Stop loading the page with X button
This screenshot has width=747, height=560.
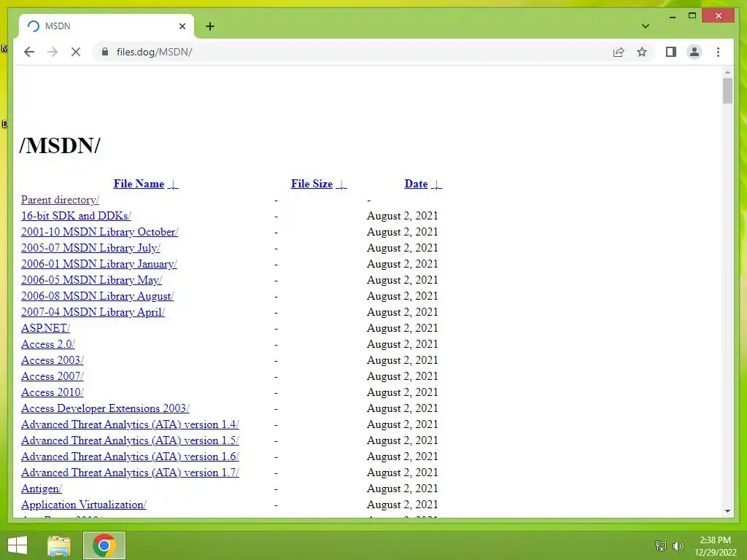pyautogui.click(x=76, y=52)
